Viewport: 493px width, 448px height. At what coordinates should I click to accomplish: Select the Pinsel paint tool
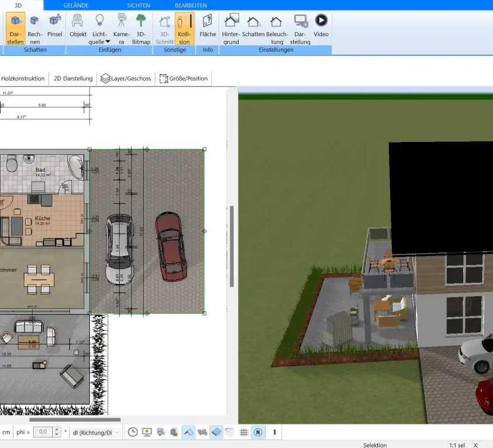55,29
